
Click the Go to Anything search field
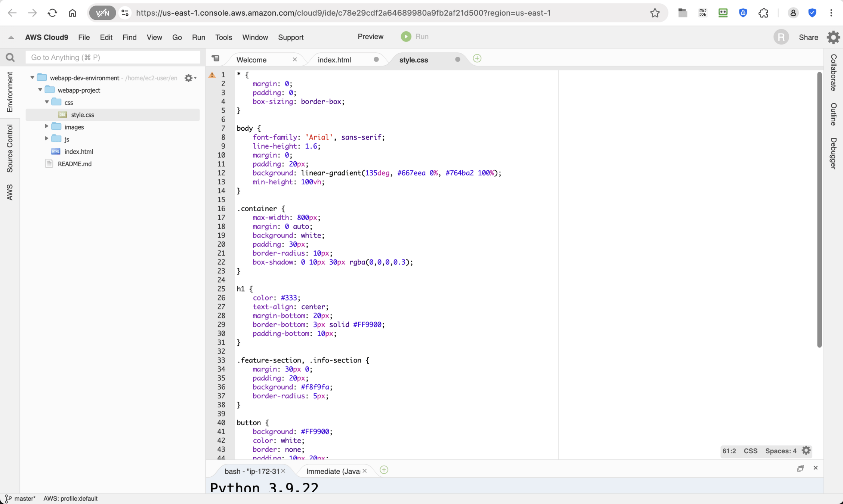112,57
